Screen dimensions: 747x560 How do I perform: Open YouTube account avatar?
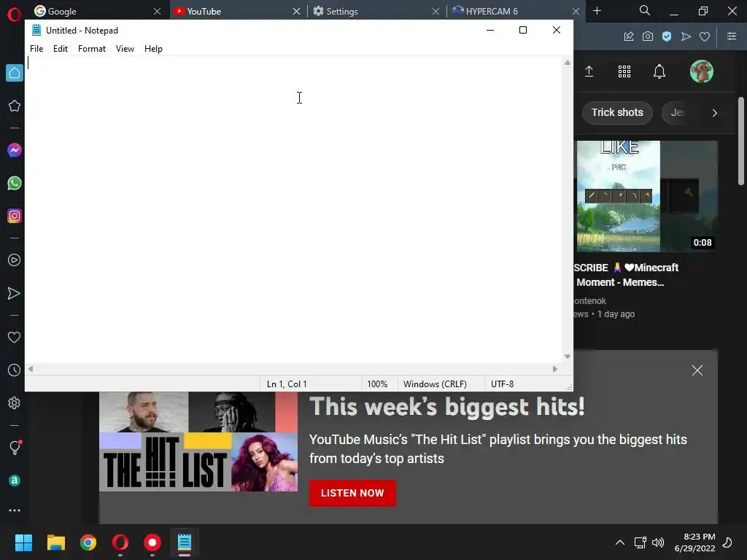click(x=701, y=71)
